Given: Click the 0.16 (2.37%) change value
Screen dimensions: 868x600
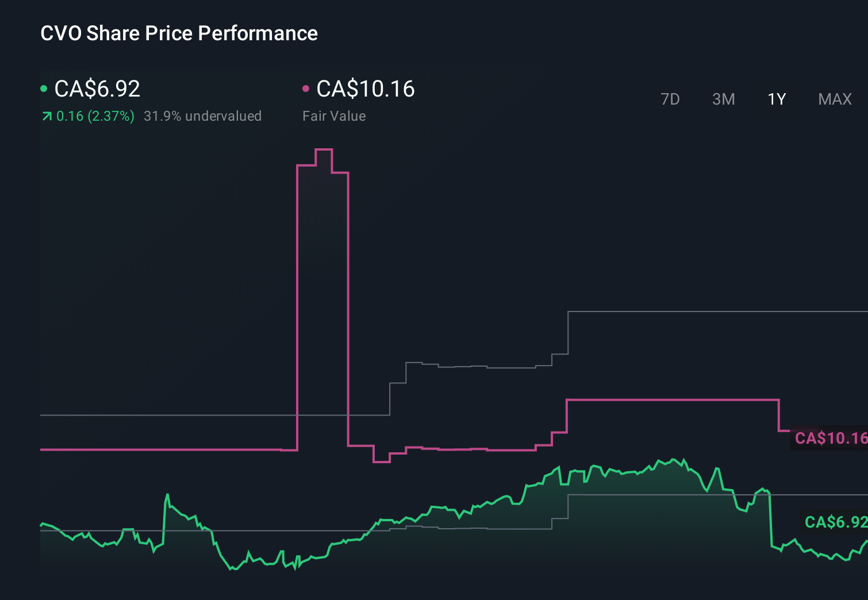Looking at the screenshot, I should 95,116.
